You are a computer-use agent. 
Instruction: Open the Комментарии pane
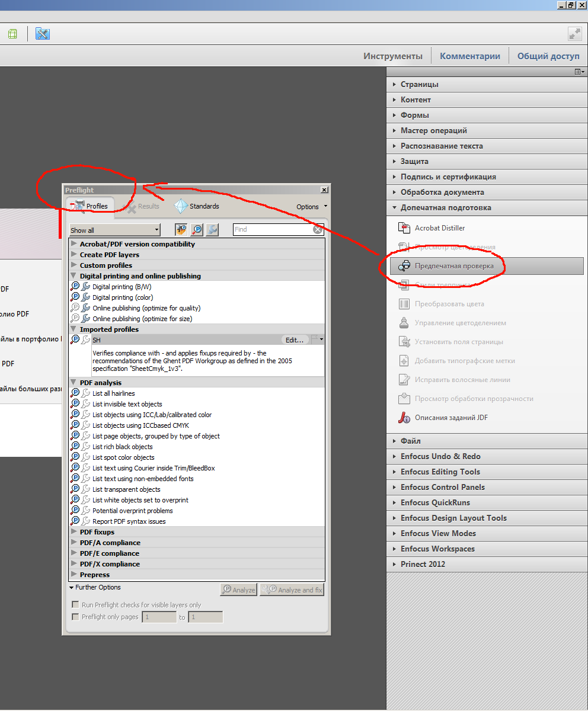tap(470, 56)
